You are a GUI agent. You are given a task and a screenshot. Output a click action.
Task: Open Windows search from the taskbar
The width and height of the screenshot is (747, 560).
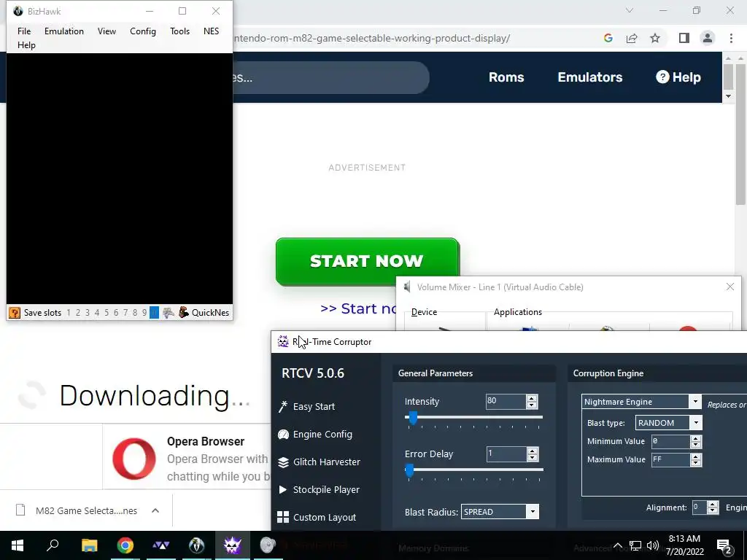point(53,545)
